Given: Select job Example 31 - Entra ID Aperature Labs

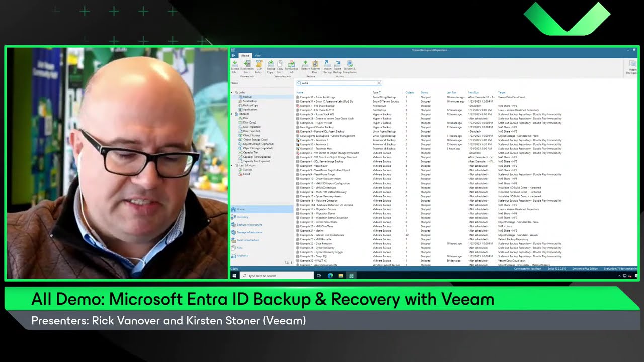Looking at the screenshot, I should [324, 101].
